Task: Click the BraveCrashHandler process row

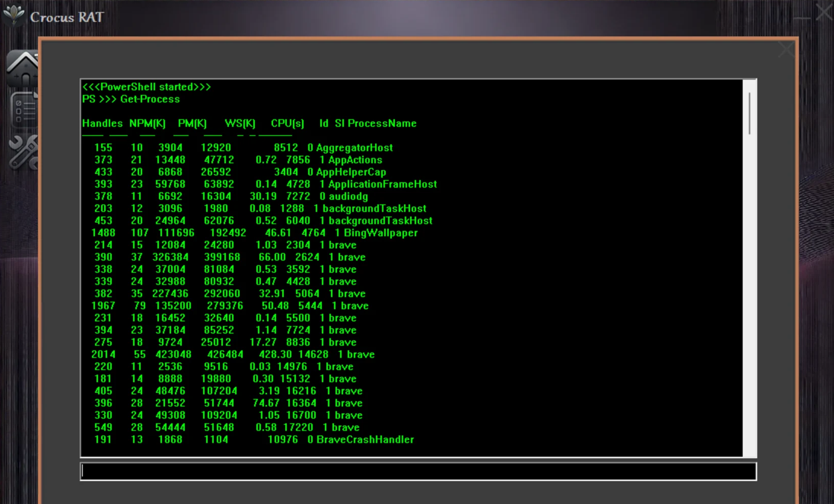Action: coord(365,439)
